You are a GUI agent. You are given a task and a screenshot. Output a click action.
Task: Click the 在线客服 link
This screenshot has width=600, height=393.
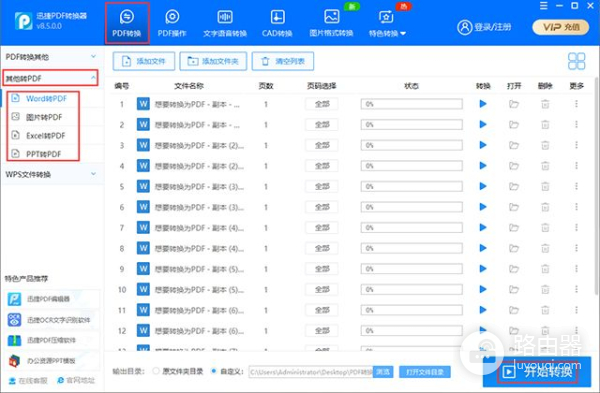(28, 381)
